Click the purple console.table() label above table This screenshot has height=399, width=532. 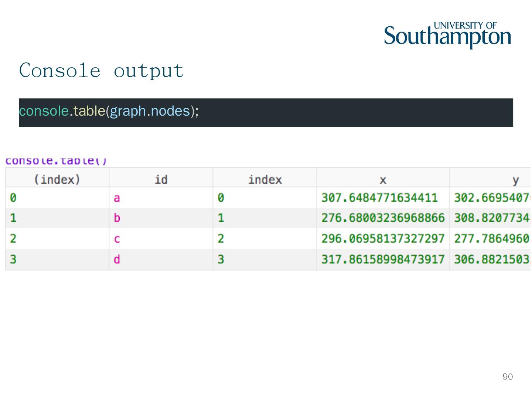56,161
